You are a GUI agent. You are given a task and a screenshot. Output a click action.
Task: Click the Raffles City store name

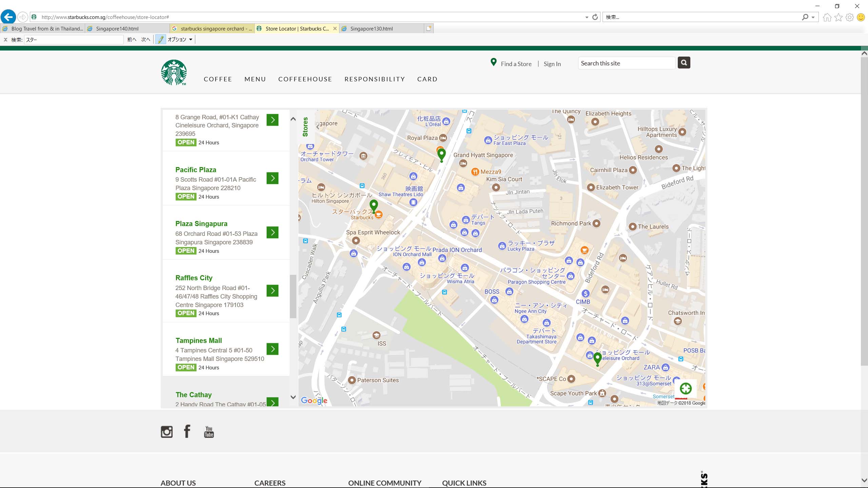[194, 278]
